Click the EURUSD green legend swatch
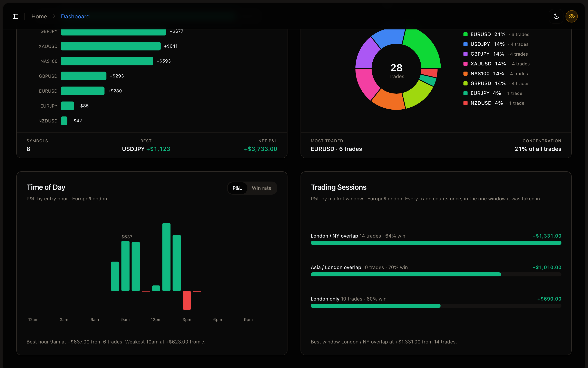 465,34
